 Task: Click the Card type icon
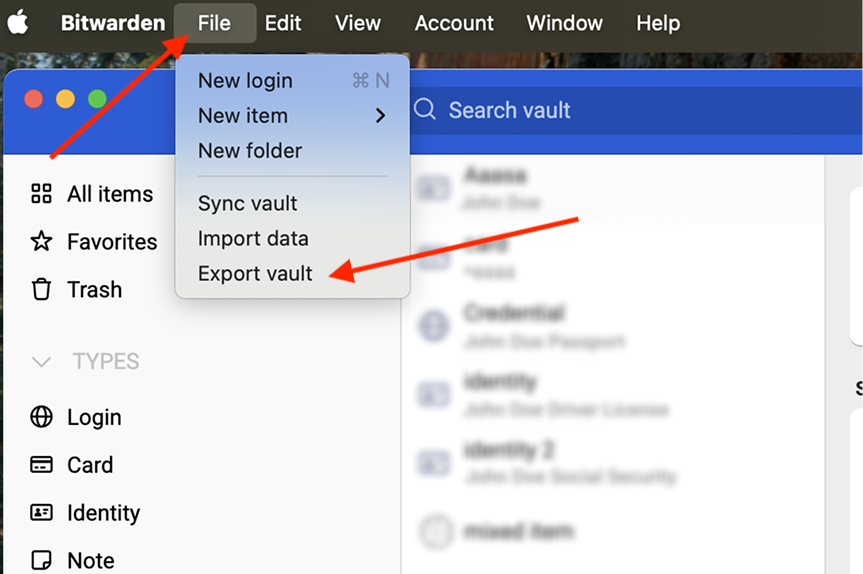coord(41,464)
